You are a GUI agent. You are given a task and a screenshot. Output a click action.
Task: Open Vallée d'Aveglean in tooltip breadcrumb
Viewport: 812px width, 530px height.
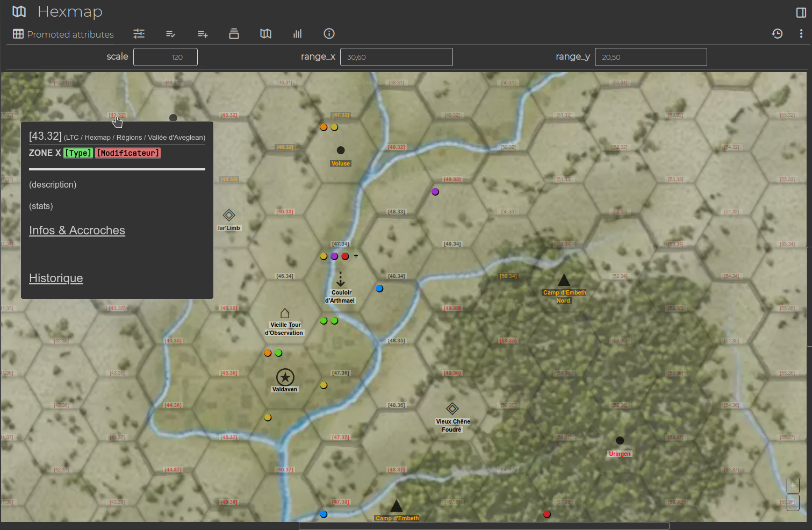[x=175, y=138]
